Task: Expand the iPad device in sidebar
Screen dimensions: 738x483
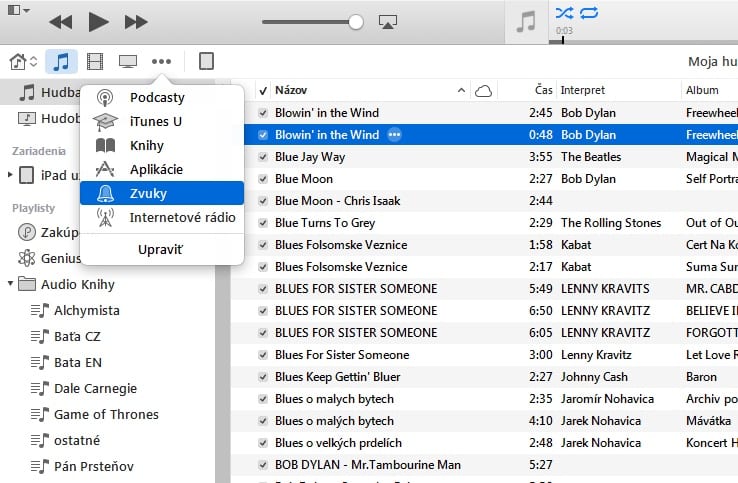Action: (9, 175)
